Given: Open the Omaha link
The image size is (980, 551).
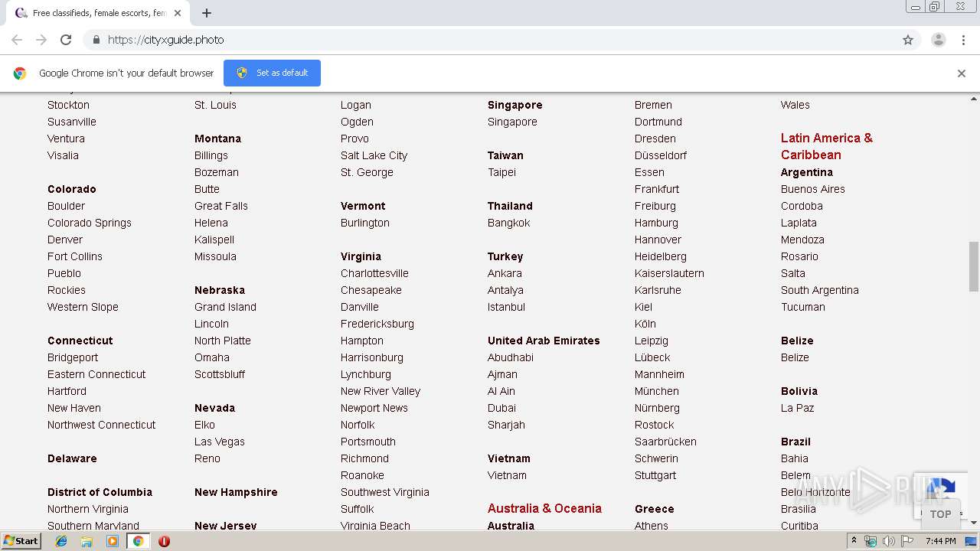Looking at the screenshot, I should point(212,357).
